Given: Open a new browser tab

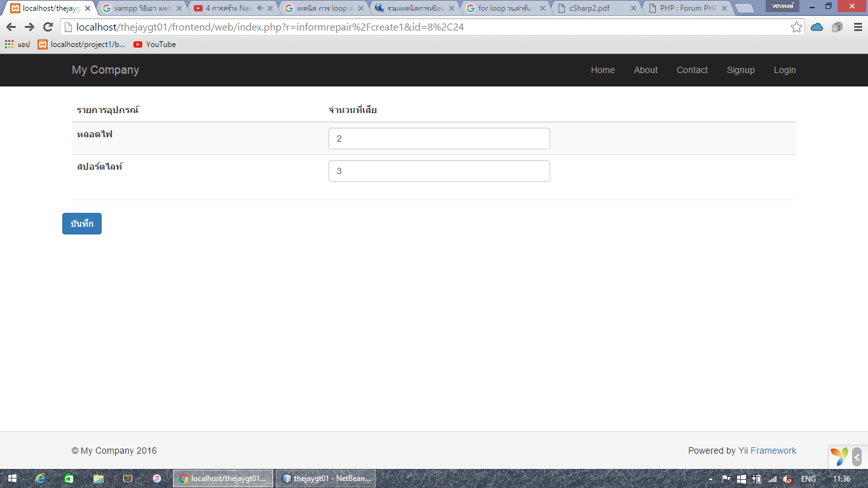Looking at the screenshot, I should (x=745, y=8).
